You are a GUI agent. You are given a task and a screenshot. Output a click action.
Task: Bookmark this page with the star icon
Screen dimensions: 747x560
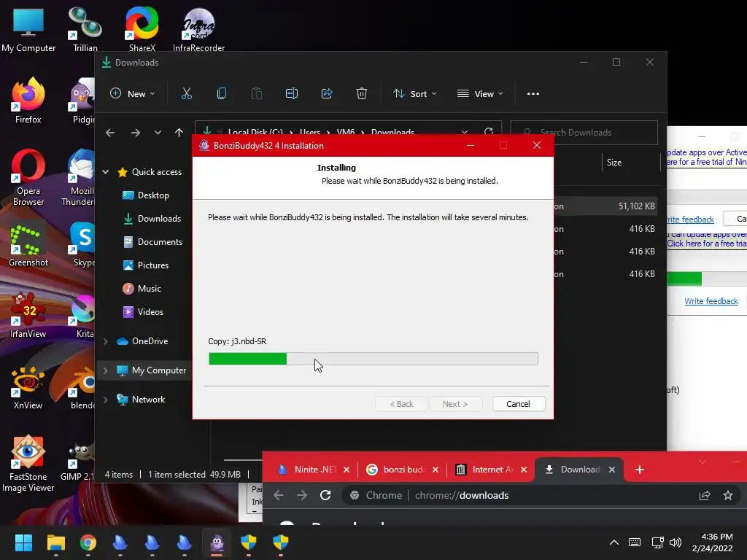(x=728, y=495)
